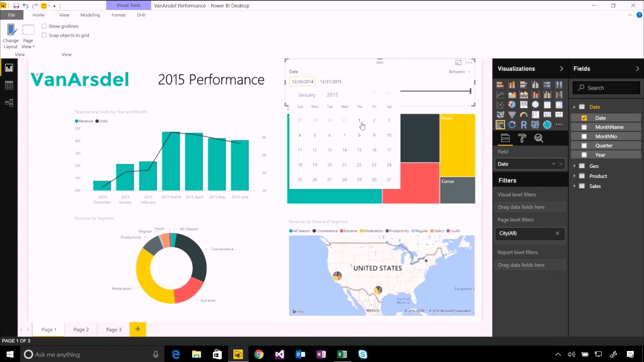Choose the Treemap visualization icon
Screen dimensions: 644x362
coord(524,105)
